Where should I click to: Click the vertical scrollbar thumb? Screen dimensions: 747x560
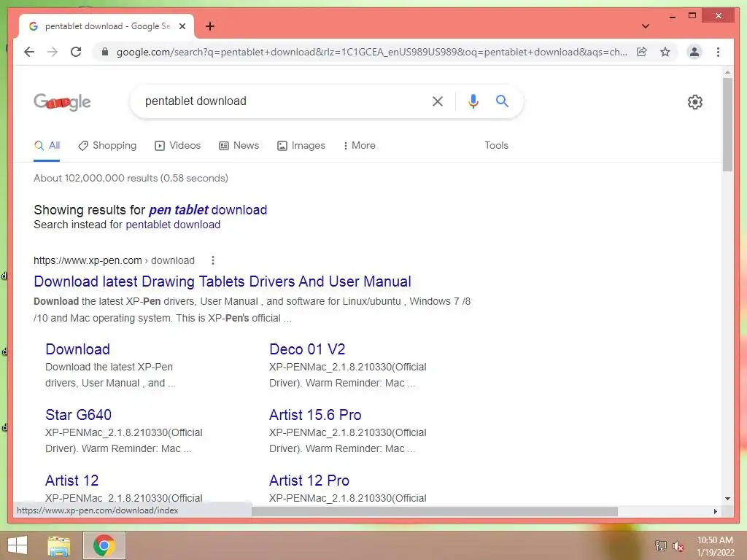727,124
